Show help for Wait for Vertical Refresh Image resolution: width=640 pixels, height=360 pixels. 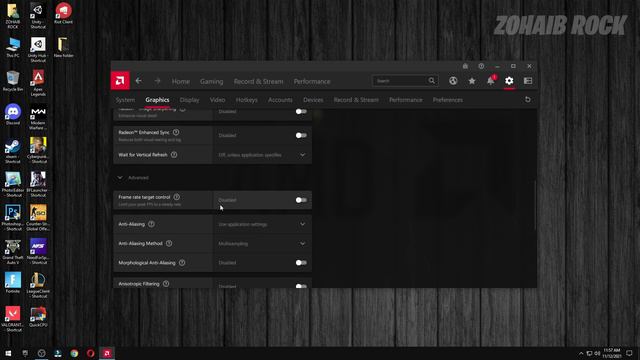tap(174, 155)
